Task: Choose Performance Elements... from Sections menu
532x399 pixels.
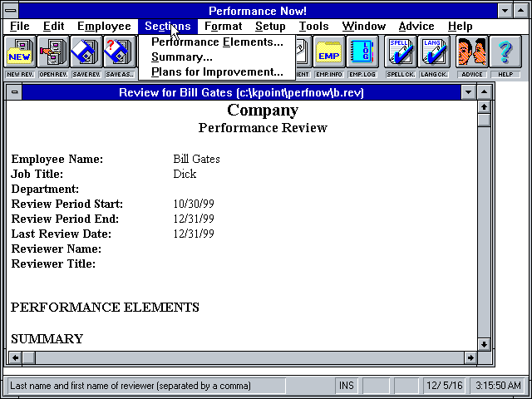Action: click(x=217, y=42)
